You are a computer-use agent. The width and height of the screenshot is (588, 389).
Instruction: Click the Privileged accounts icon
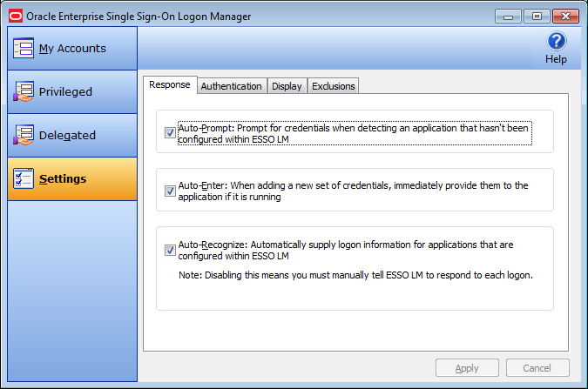click(x=24, y=91)
